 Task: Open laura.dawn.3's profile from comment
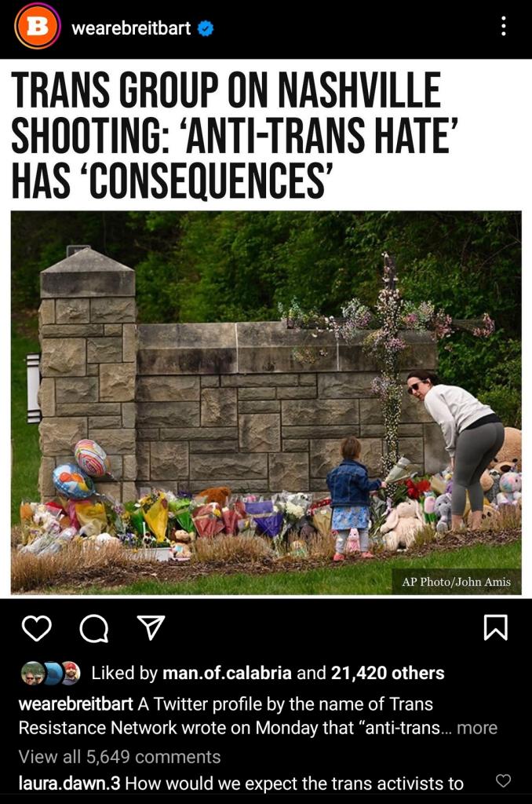(x=69, y=784)
